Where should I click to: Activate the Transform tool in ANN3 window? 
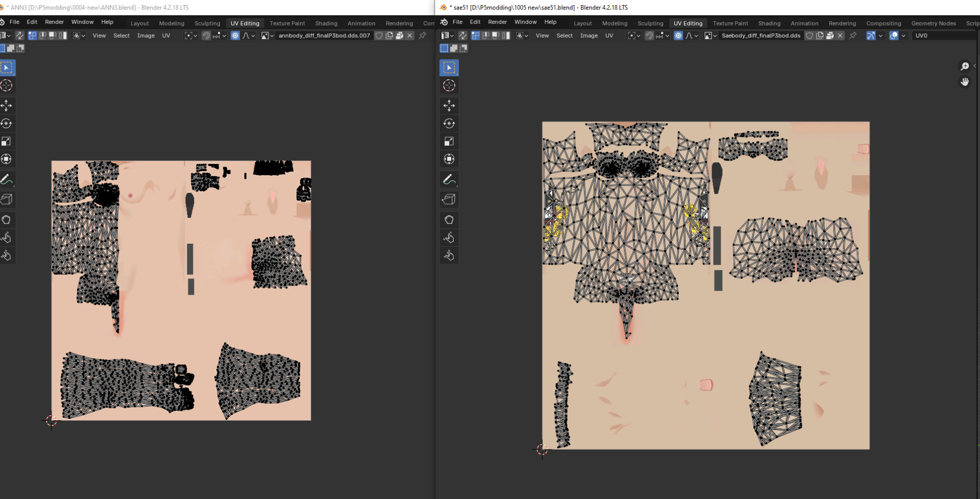(x=7, y=159)
